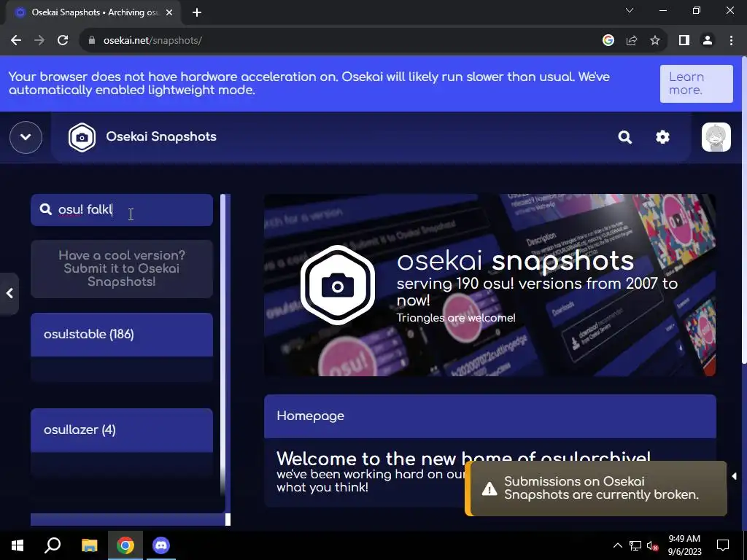The height and width of the screenshot is (560, 747).
Task: Click the muted volume icon in the tray
Action: pos(652,545)
